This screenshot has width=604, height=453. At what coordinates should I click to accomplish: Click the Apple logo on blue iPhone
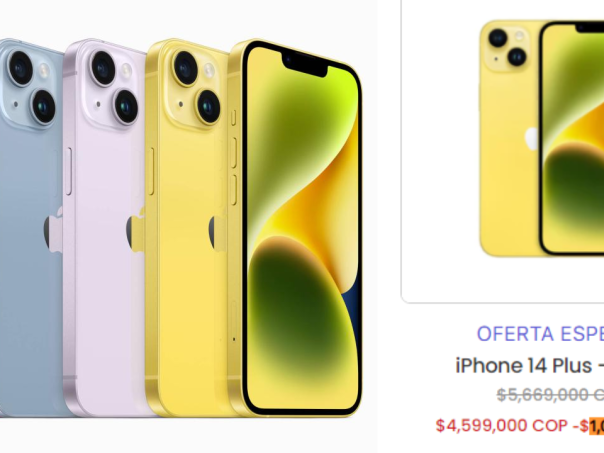click(x=53, y=230)
